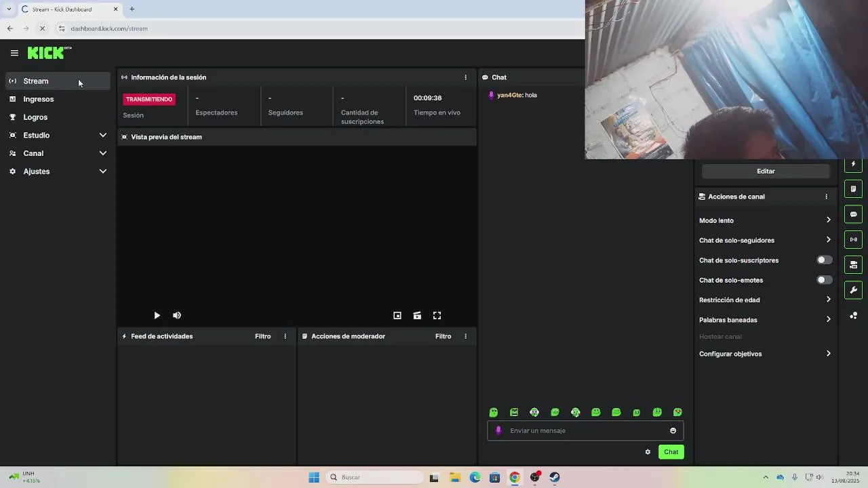Open Filtro for Acciones de moderador

(x=443, y=336)
